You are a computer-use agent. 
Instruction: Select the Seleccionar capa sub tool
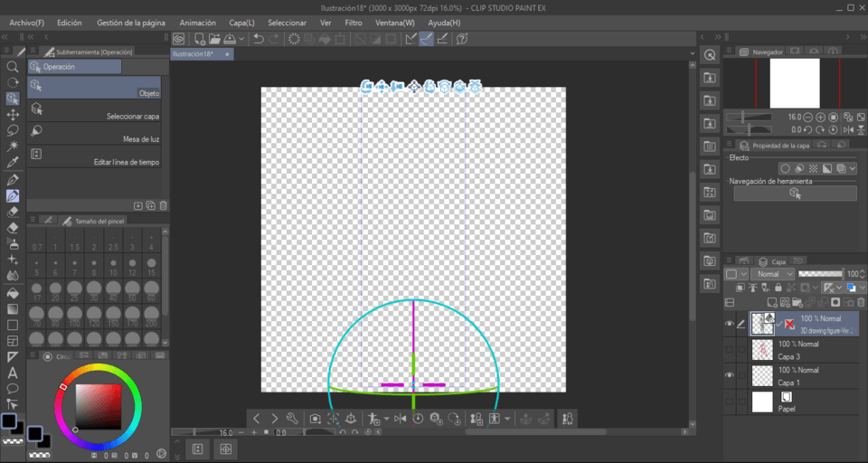tap(94, 110)
